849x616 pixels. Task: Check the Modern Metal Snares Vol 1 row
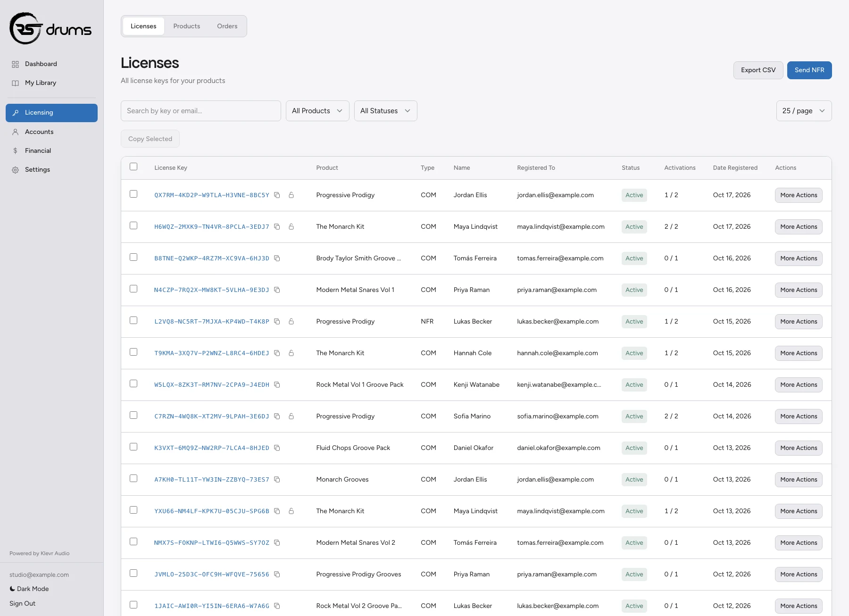click(133, 289)
